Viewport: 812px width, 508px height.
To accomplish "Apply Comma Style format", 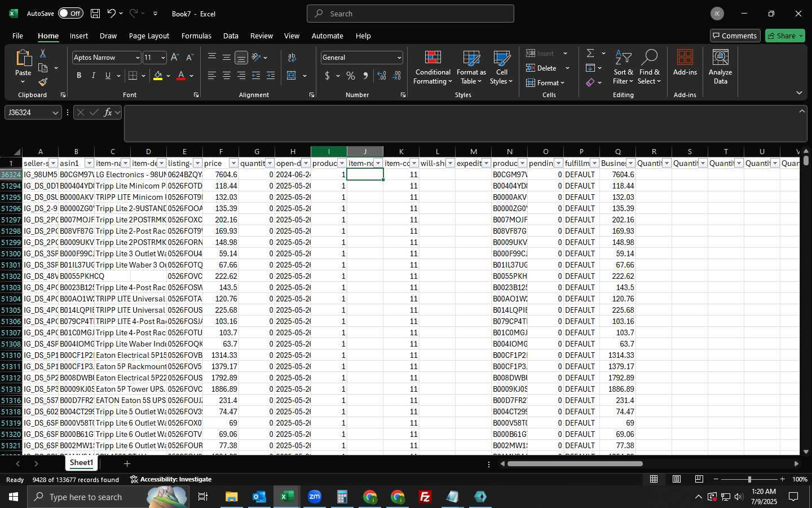I will pos(365,76).
